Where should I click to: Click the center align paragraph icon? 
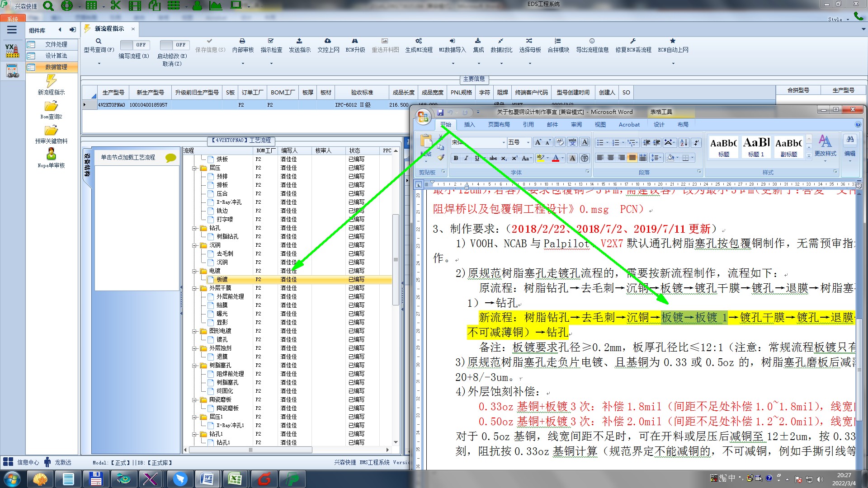pyautogui.click(x=611, y=158)
